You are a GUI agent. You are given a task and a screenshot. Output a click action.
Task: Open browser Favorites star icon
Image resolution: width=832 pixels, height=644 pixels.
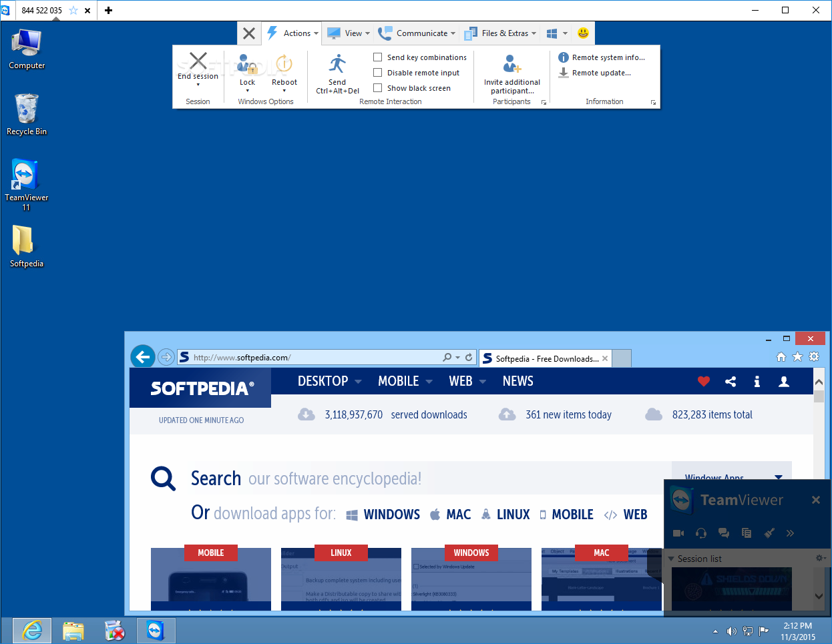tap(797, 357)
